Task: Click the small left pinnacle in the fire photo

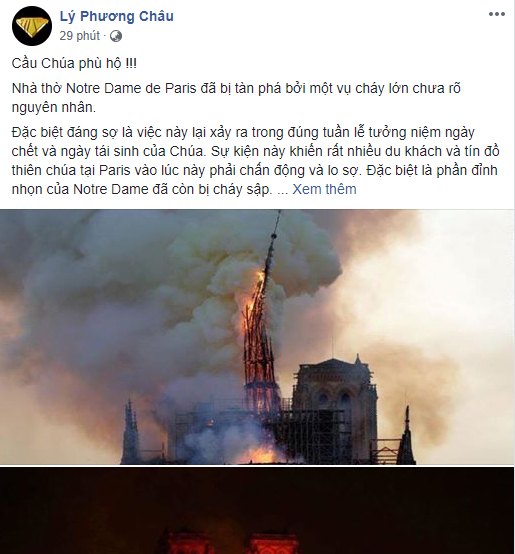Action: [x=130, y=432]
